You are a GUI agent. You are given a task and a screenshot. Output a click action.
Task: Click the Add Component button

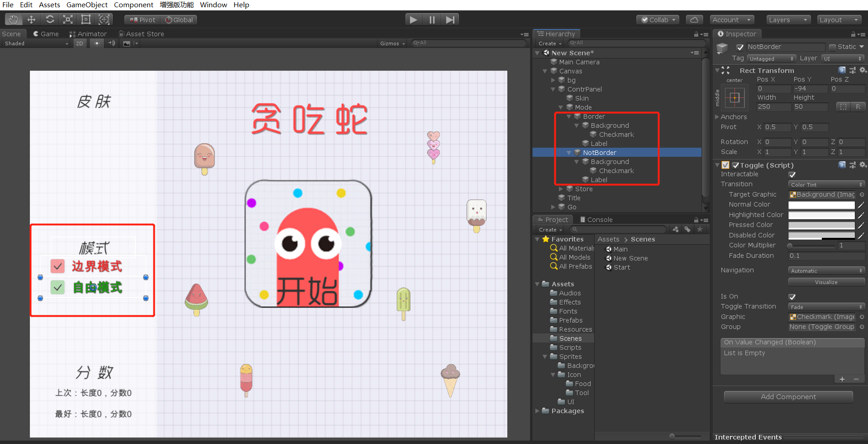788,397
